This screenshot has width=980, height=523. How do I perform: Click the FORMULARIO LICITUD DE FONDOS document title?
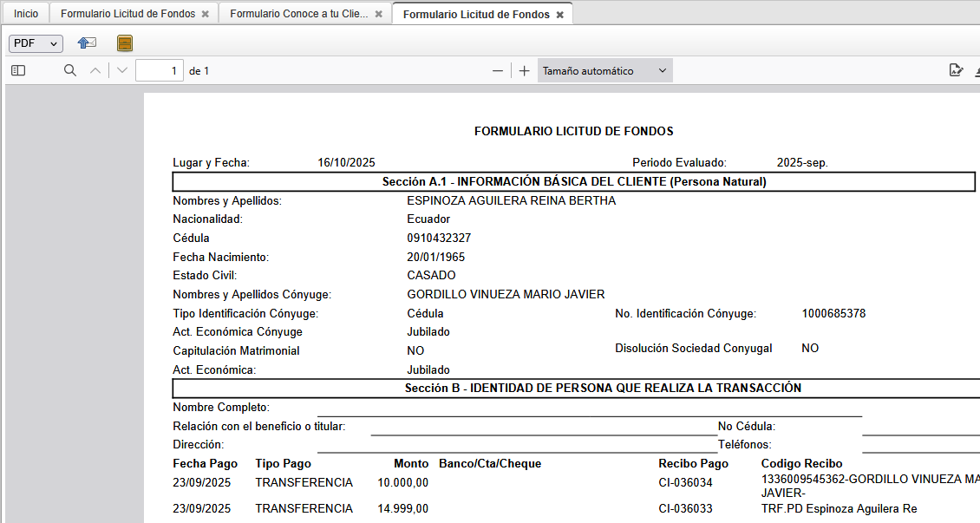pos(573,131)
